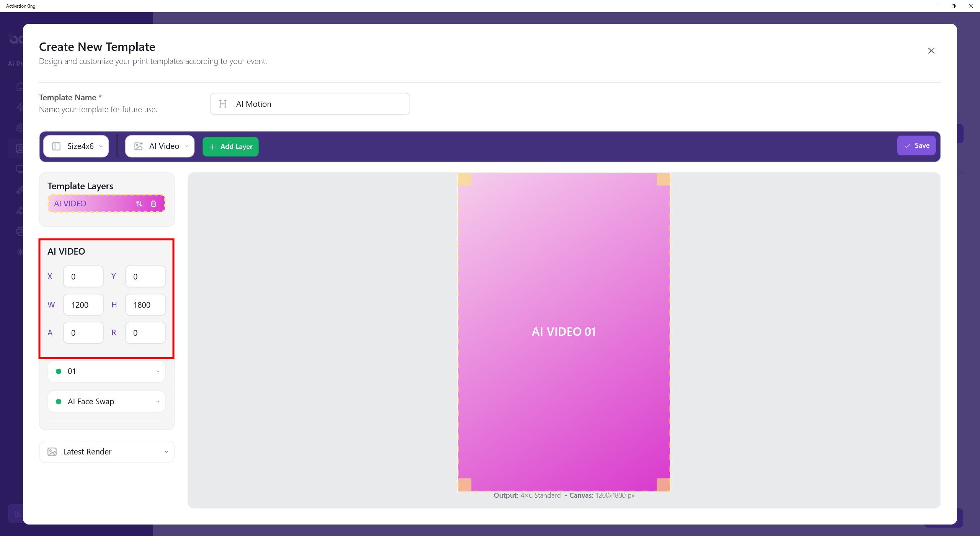Expand the AI Face Swap dropdown

coord(106,402)
